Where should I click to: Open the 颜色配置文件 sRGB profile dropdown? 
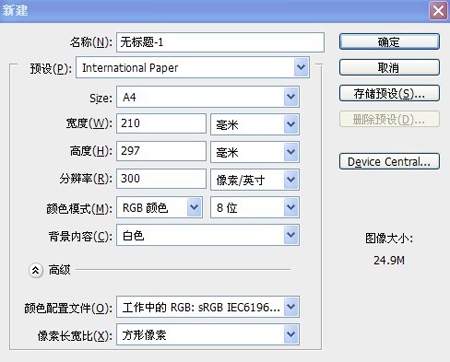pyautogui.click(x=208, y=307)
